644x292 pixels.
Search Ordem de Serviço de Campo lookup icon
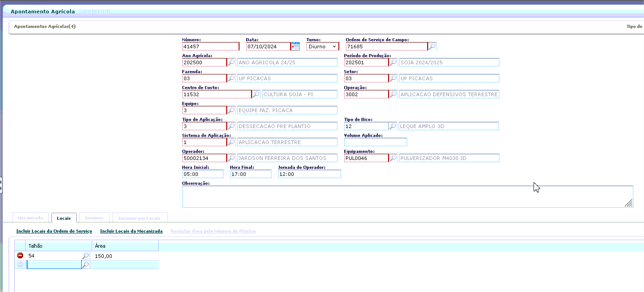tap(432, 46)
